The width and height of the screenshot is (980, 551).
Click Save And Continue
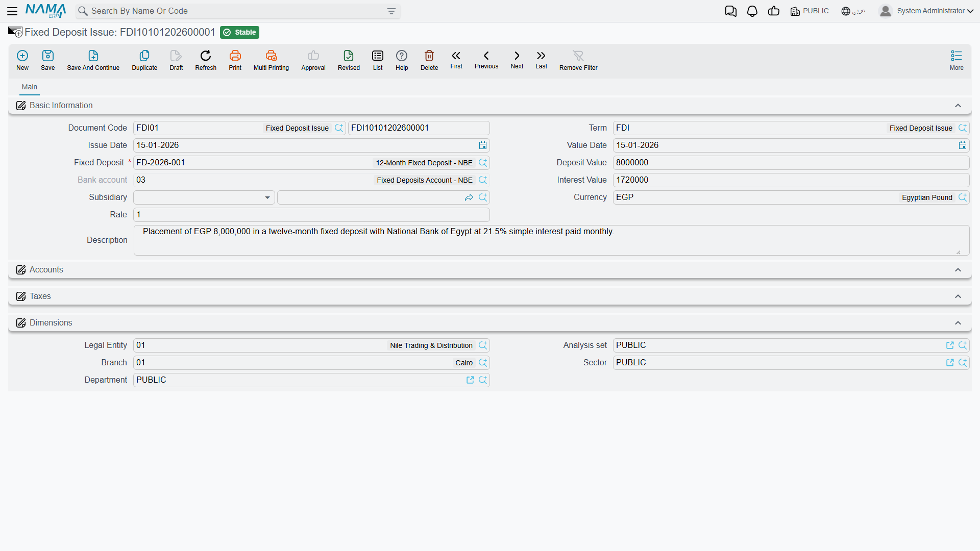coord(93,60)
